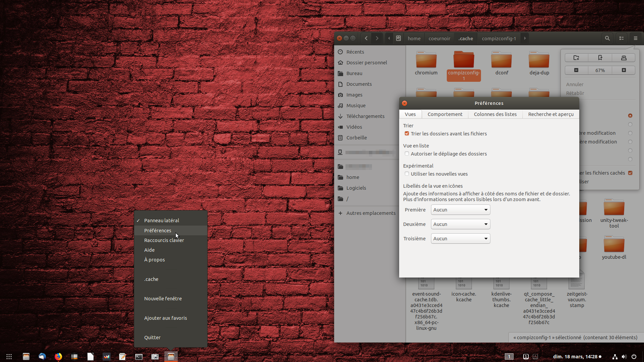Click Quitter in the dock menu
Image resolution: width=644 pixels, height=362 pixels.
[152, 338]
